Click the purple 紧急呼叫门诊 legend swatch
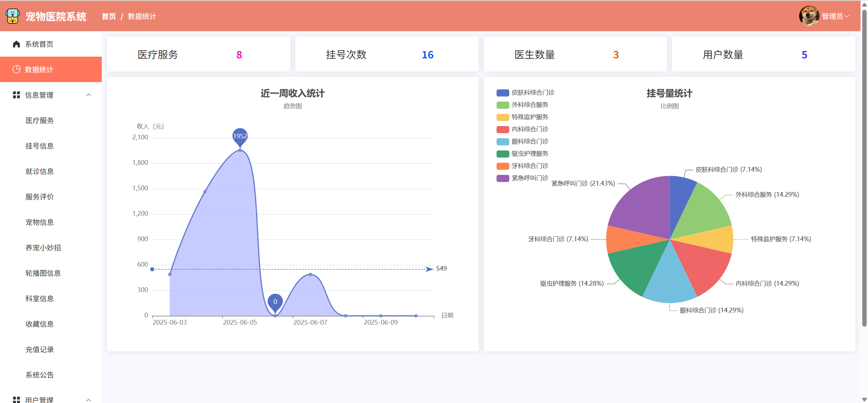This screenshot has width=868, height=403. 502,178
